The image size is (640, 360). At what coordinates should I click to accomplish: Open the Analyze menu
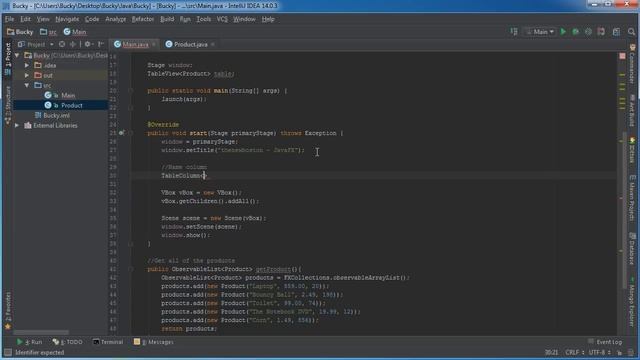tap(116, 19)
